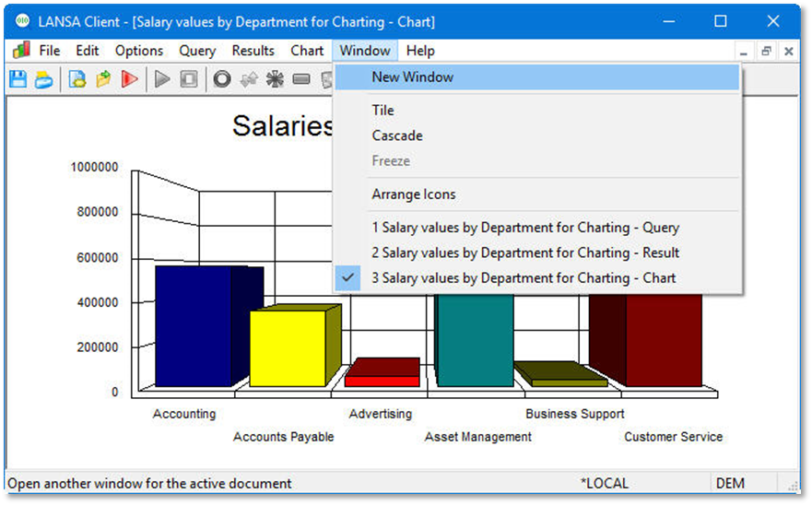Open the Results menu
The width and height of the screenshot is (812, 505).
253,51
